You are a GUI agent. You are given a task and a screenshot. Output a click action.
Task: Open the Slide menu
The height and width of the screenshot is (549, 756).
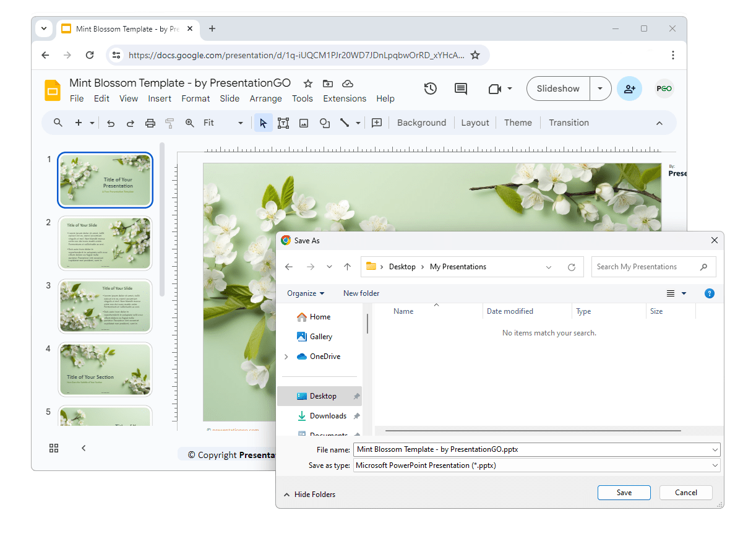coord(230,98)
